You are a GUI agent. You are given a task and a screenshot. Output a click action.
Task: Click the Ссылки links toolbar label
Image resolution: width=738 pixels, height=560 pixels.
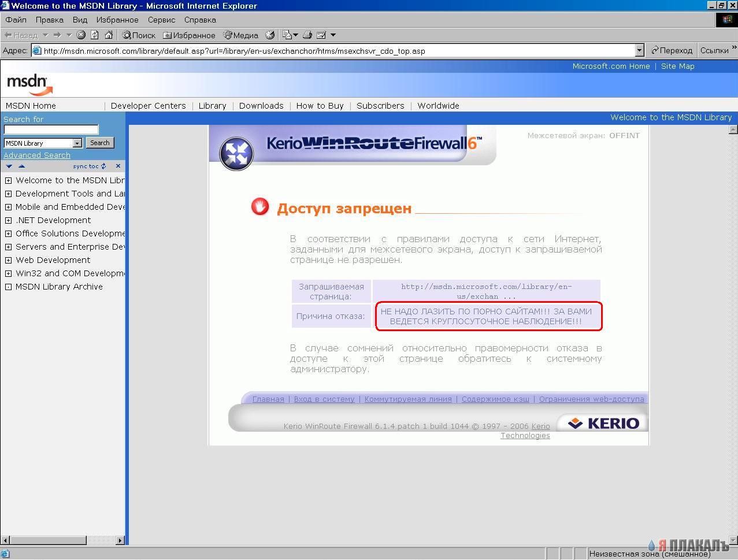[714, 51]
